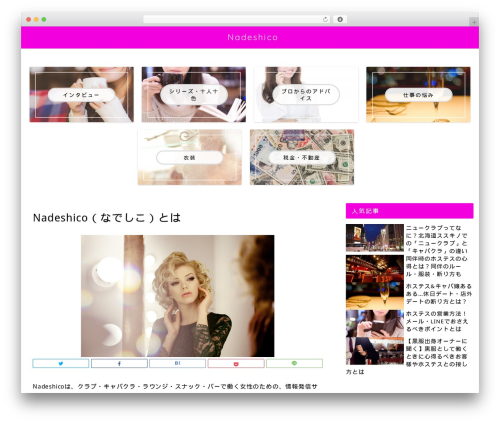
Task: Reload the page via the address bar refresh icon
Action: pyautogui.click(x=325, y=19)
